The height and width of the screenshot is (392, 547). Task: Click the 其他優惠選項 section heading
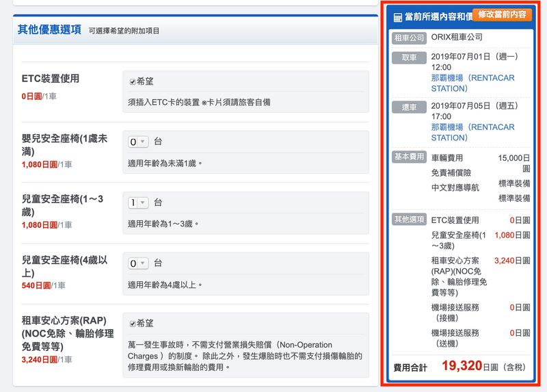[49, 29]
